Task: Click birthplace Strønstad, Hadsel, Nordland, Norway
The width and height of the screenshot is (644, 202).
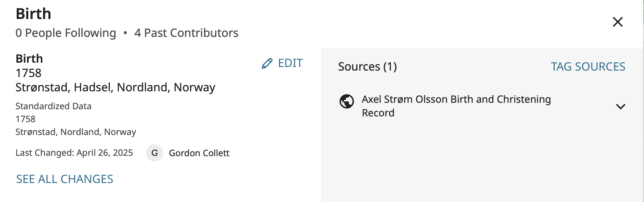Action: point(115,87)
